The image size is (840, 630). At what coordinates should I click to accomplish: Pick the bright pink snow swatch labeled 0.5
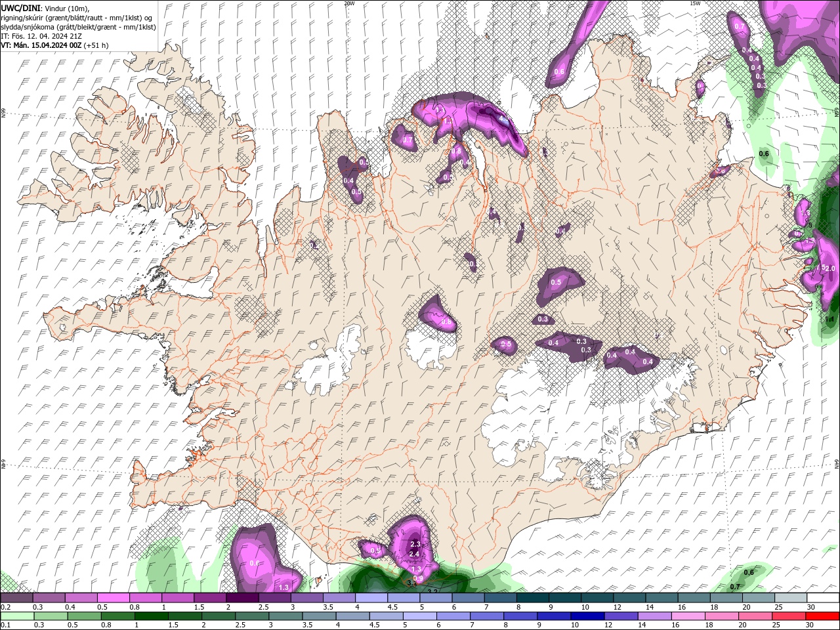point(113,598)
